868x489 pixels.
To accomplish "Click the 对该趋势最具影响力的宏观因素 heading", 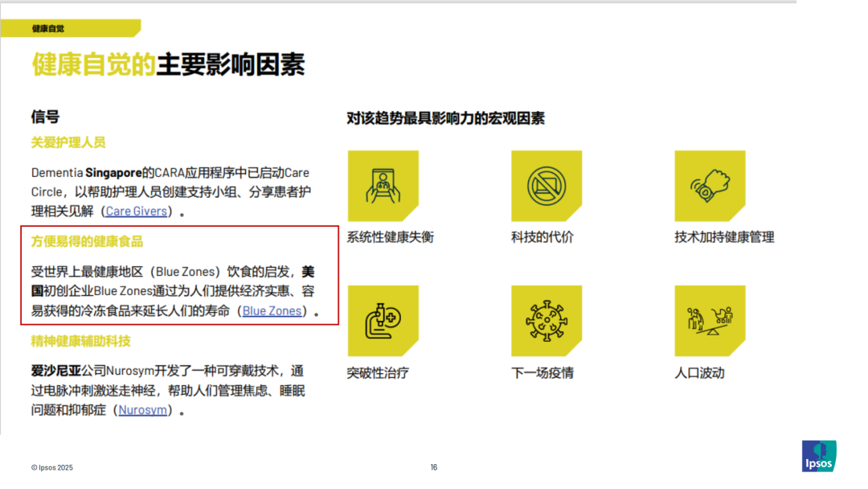I will (445, 119).
